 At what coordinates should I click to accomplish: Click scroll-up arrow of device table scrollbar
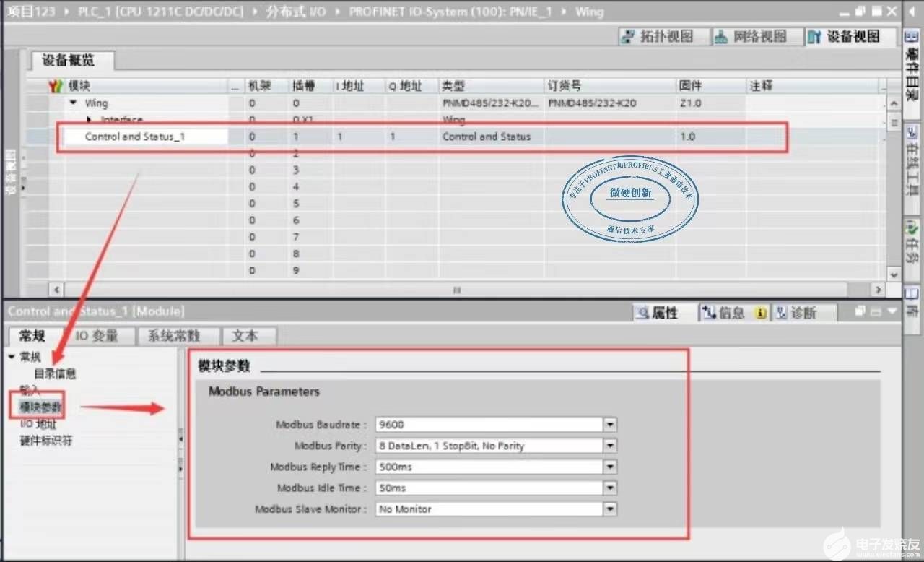click(x=893, y=105)
